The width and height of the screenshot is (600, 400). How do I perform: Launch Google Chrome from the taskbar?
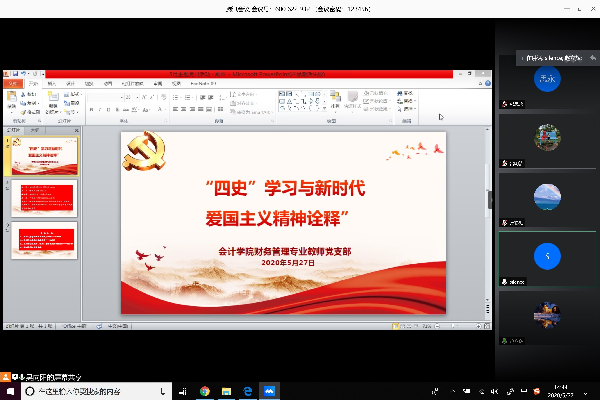click(x=204, y=391)
